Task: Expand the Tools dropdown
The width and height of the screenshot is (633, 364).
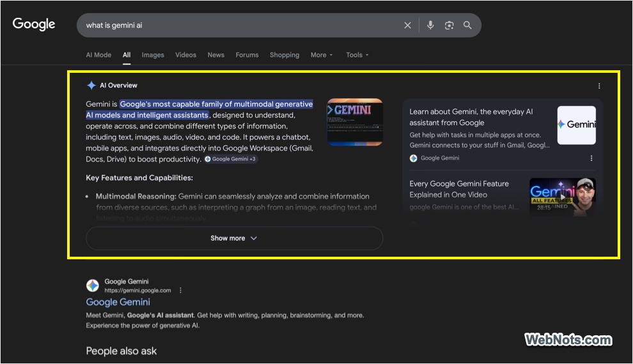Action: click(357, 55)
